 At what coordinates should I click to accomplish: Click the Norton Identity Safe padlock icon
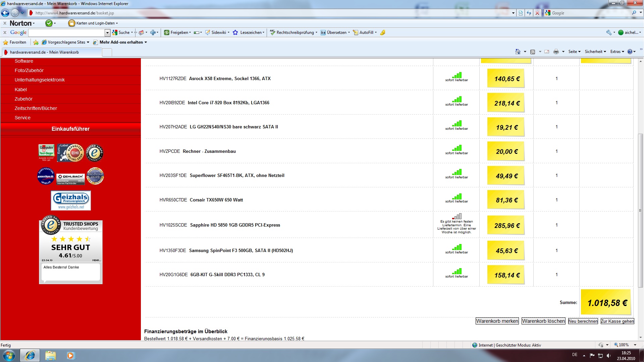pos(71,23)
